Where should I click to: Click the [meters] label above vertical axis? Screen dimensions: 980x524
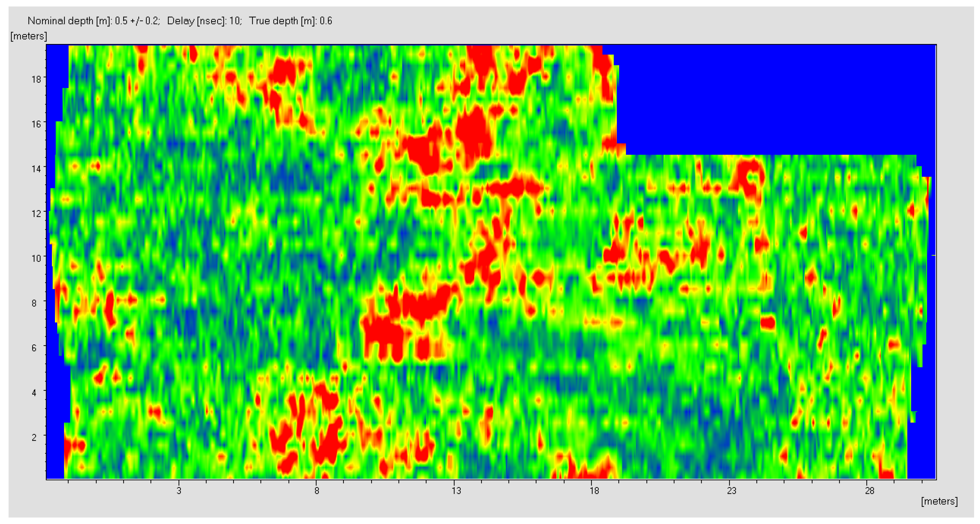point(29,36)
